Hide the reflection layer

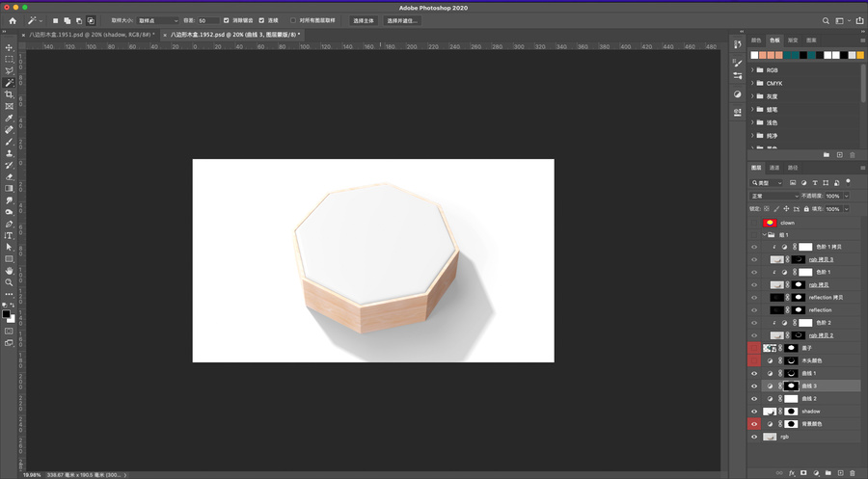coord(754,310)
